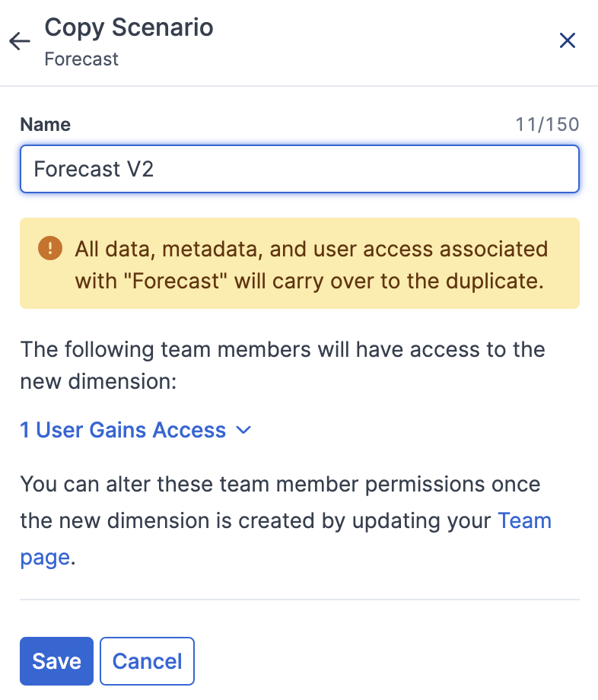This screenshot has height=700, width=598.
Task: Open the "1 User Gains Access" list
Action: coord(123,431)
